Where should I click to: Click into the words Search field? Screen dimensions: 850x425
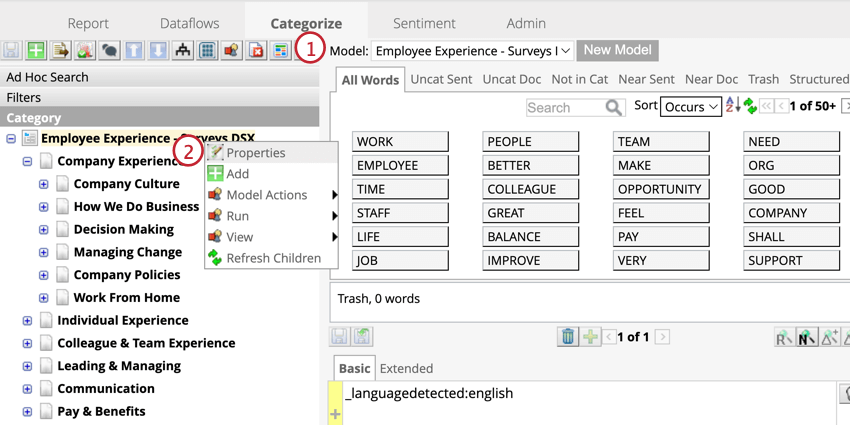pyautogui.click(x=563, y=107)
